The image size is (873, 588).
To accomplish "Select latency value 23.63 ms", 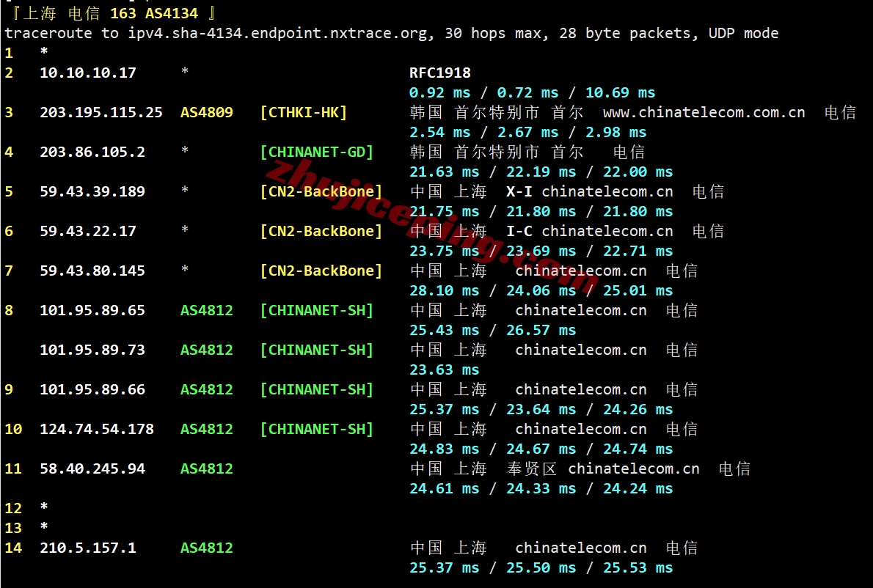I will pos(445,370).
